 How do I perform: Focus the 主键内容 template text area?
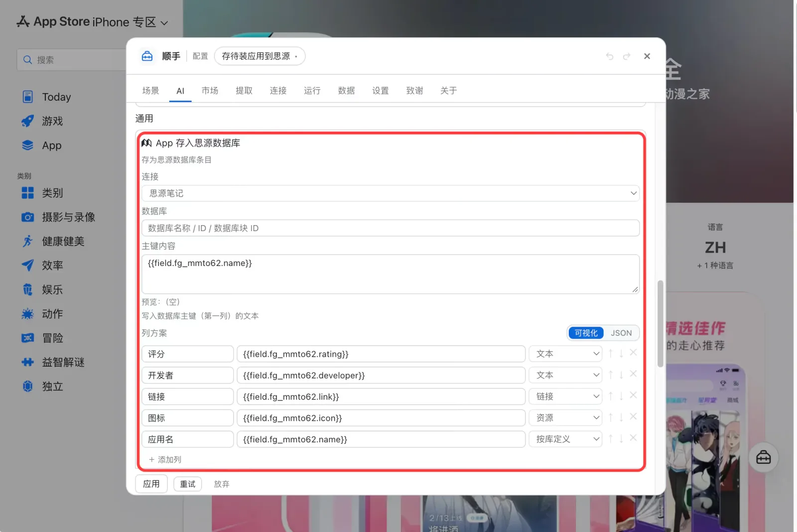point(391,274)
